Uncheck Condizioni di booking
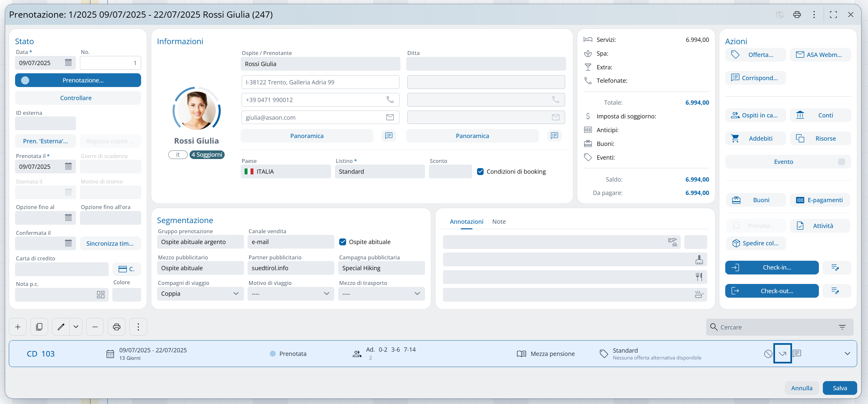This screenshot has height=404, width=868. (x=480, y=171)
